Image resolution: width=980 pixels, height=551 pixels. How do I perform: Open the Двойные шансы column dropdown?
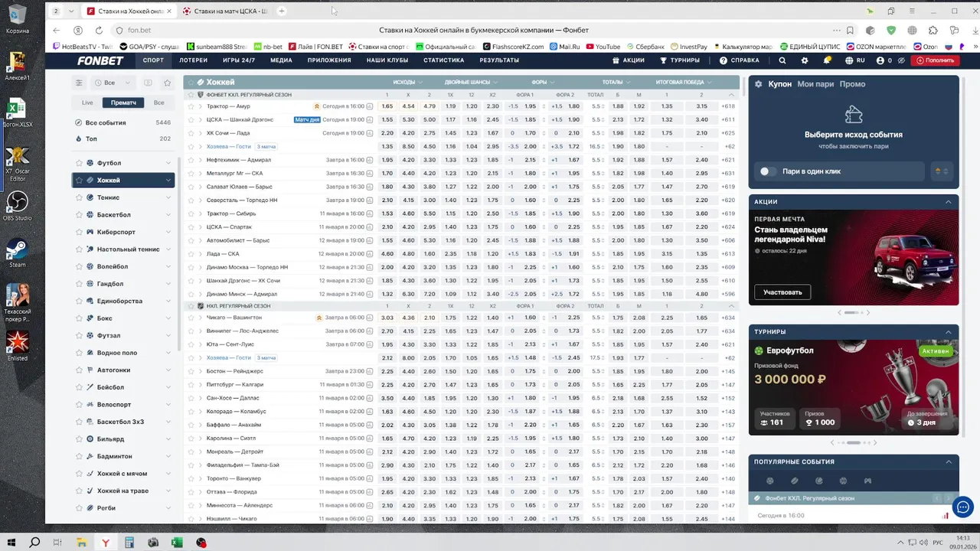pyautogui.click(x=471, y=82)
